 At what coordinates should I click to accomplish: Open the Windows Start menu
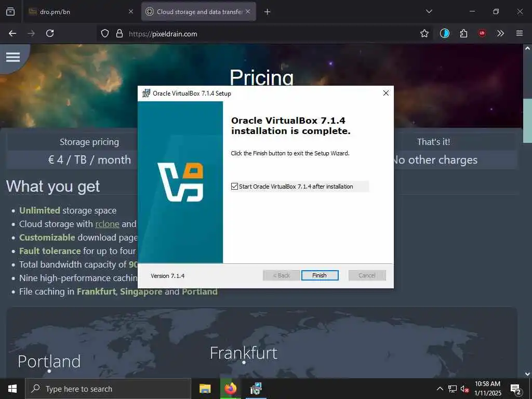click(12, 389)
